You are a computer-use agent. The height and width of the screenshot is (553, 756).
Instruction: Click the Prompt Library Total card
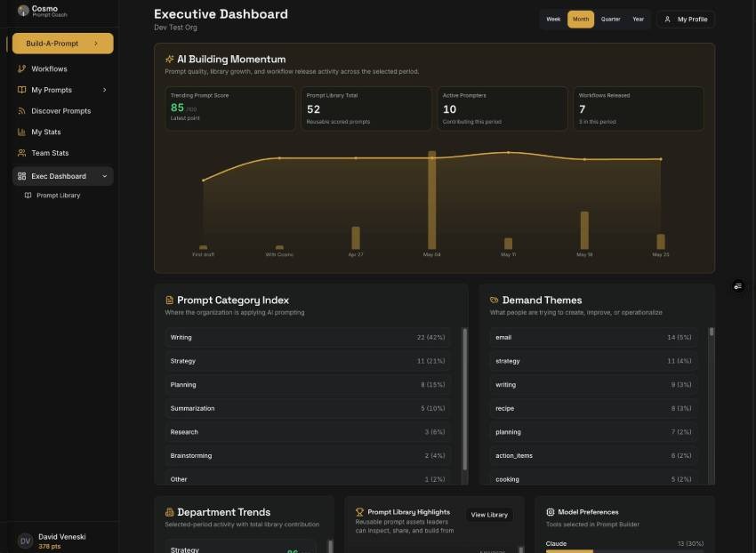click(366, 108)
